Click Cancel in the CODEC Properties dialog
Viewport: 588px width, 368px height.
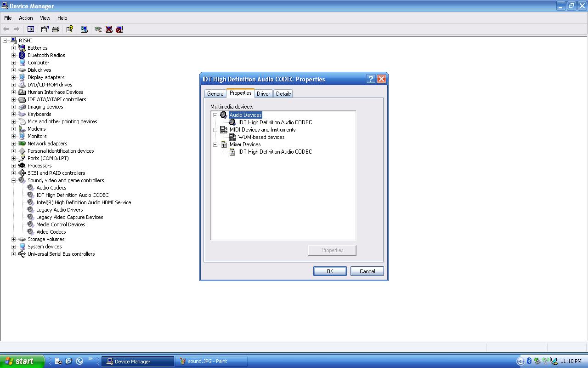click(367, 271)
